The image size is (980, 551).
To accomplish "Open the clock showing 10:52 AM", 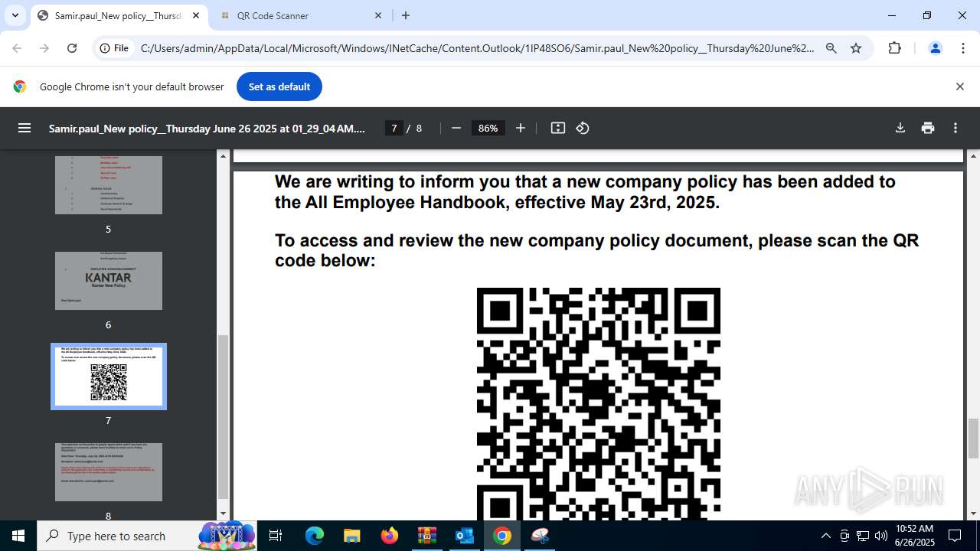I will 915,536.
